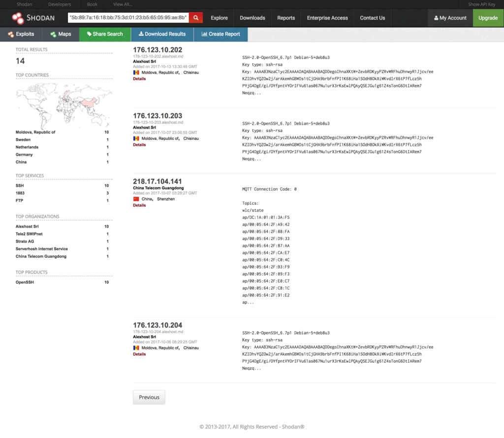Open the Explore menu item
Screen dimensions: 504x438
219,18
